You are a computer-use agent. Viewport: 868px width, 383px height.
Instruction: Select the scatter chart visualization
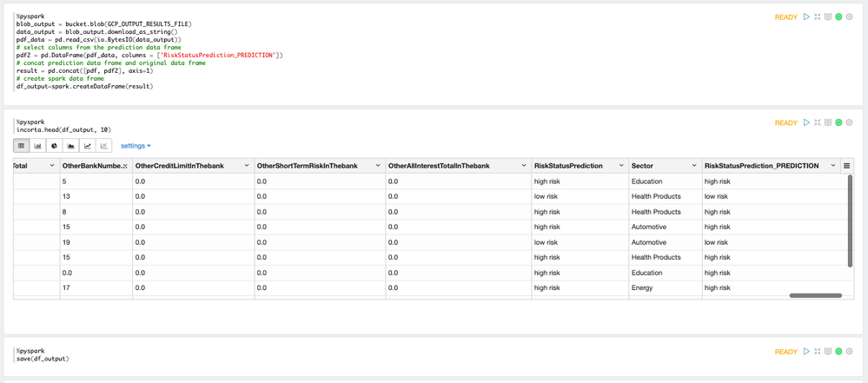[x=104, y=146]
